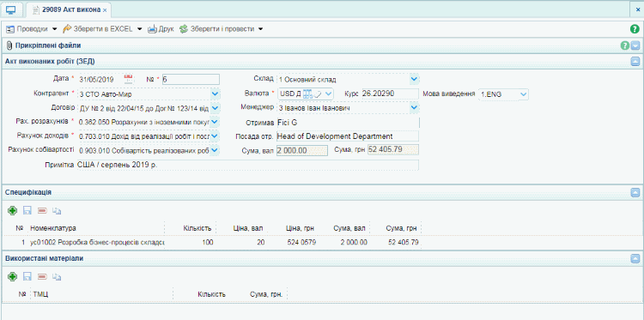Click the Ціна, грн column header
The width and height of the screenshot is (644, 320).
[x=301, y=228]
